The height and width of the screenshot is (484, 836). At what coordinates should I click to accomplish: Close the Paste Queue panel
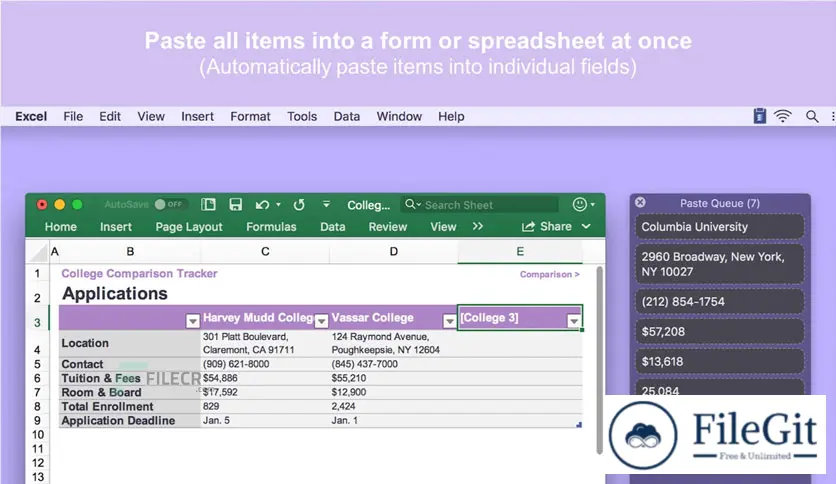pyautogui.click(x=640, y=203)
